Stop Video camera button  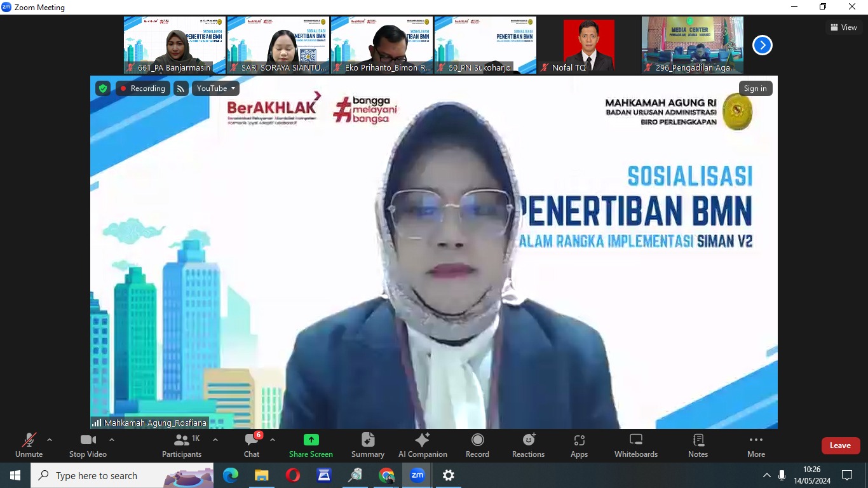[88, 445]
